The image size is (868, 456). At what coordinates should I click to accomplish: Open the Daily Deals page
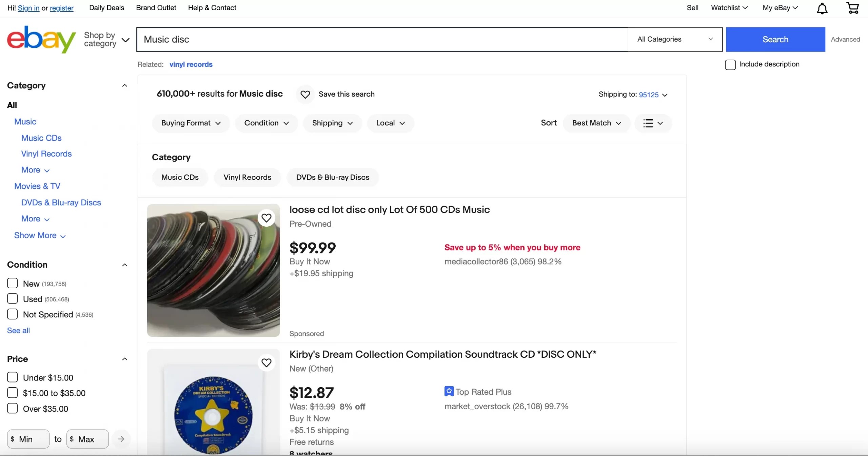pyautogui.click(x=106, y=7)
